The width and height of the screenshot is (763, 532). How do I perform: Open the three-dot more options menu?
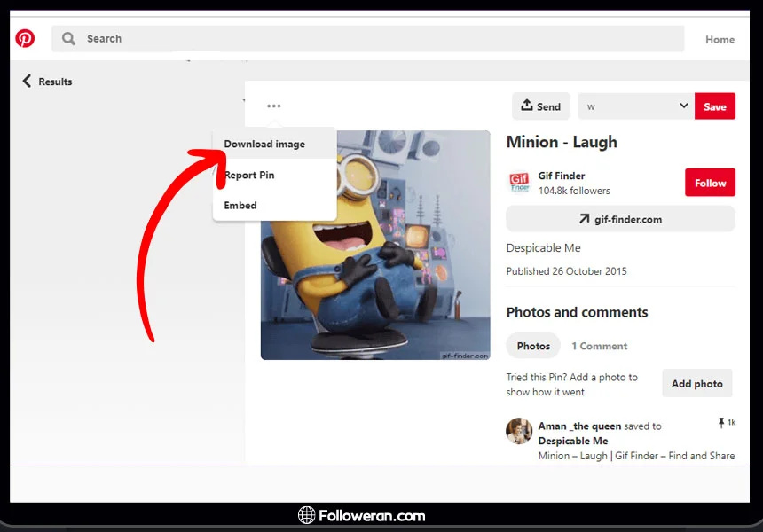(273, 106)
